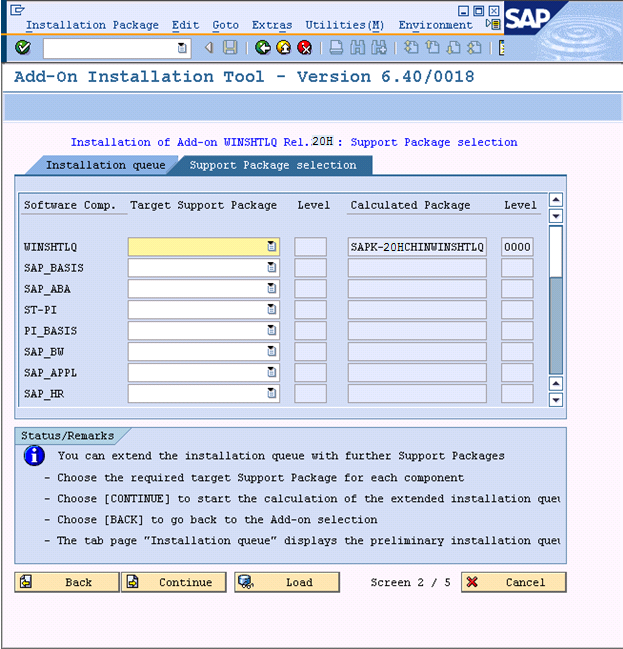The image size is (623, 649).
Task: Select the Support Package selection tab
Action: pyautogui.click(x=273, y=165)
